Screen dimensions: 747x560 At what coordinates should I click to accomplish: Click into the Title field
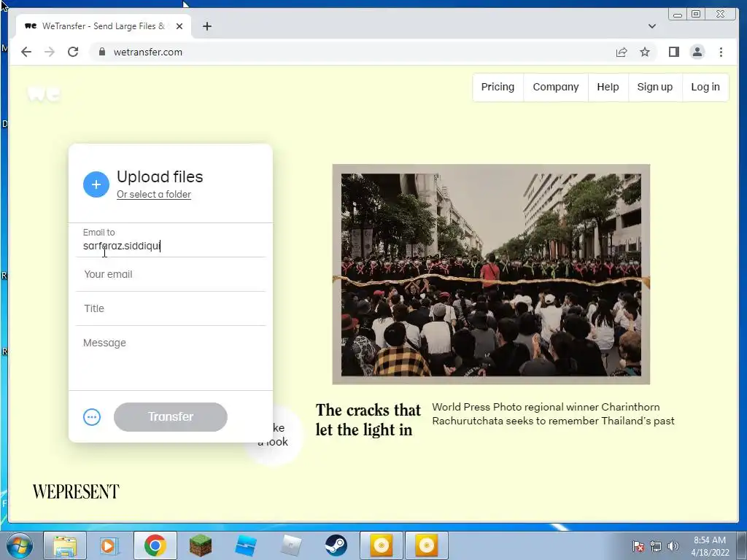point(171,308)
